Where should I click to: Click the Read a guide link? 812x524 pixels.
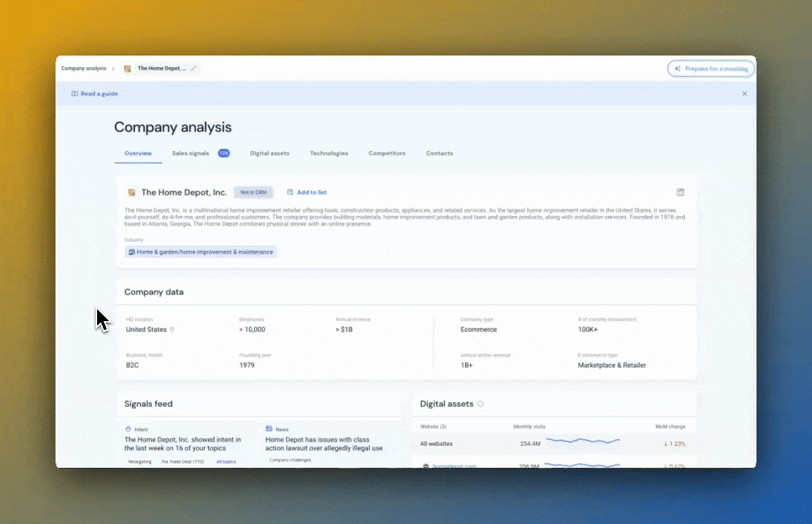[99, 93]
